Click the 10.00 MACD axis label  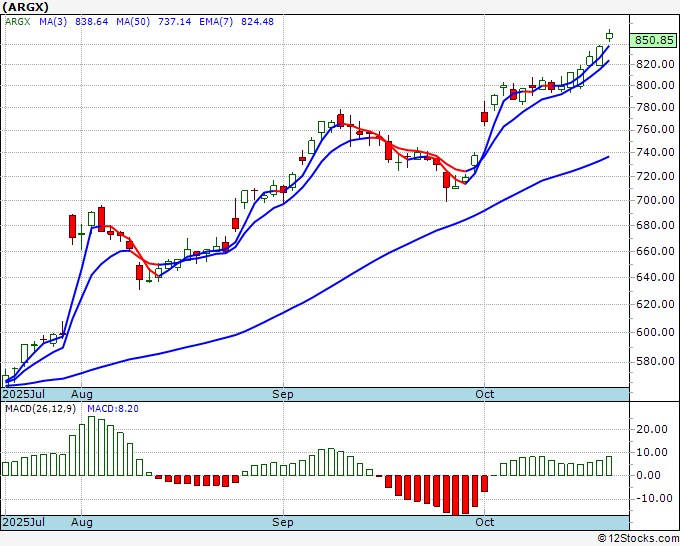(651, 452)
